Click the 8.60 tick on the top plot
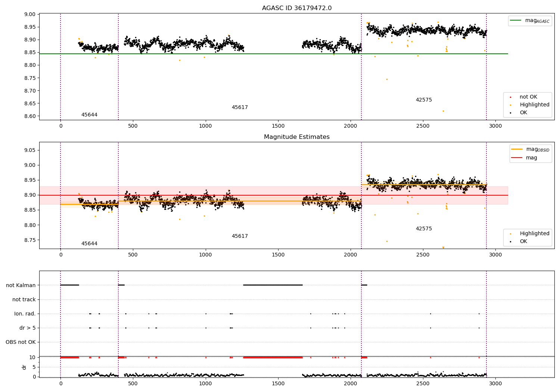 30,116
